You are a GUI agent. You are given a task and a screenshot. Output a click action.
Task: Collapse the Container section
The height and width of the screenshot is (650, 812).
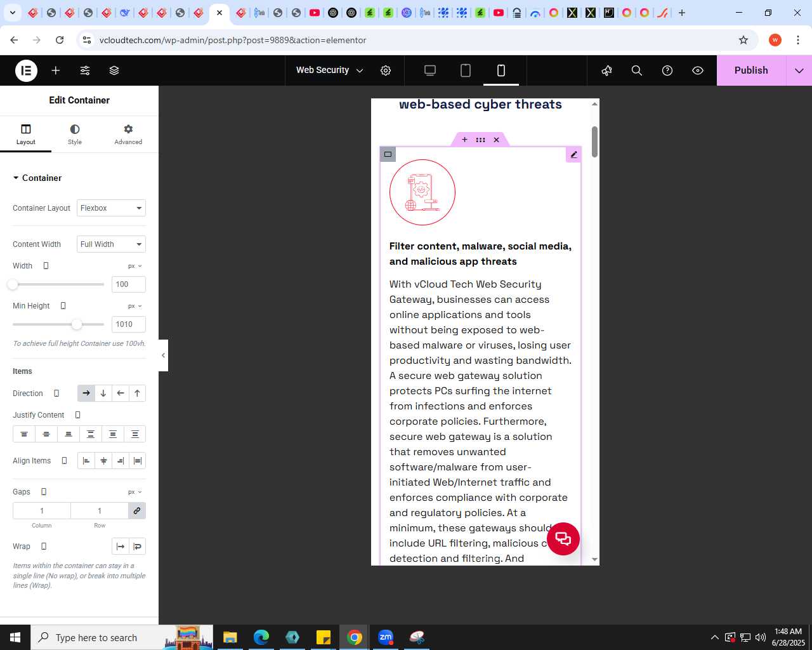(37, 178)
